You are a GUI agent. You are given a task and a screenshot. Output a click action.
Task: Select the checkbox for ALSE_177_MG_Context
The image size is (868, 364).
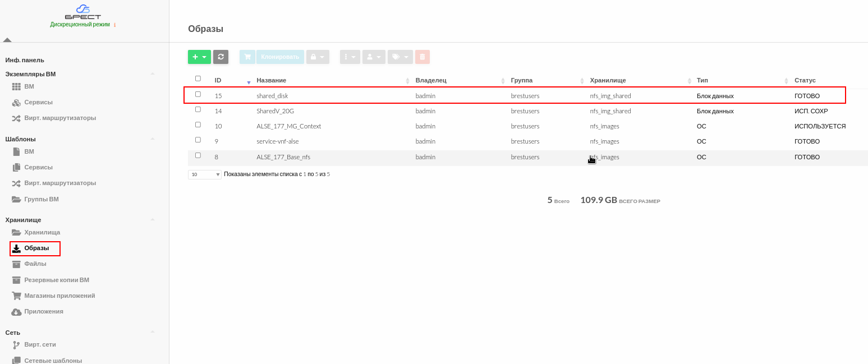(198, 125)
